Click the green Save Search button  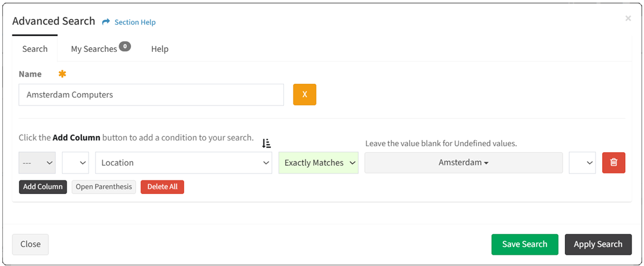[x=524, y=244]
